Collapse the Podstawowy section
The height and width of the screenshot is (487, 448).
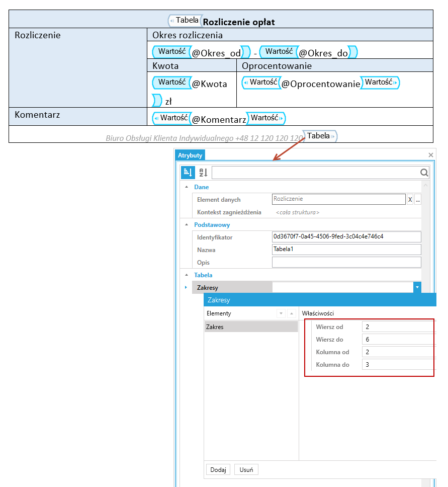186,224
